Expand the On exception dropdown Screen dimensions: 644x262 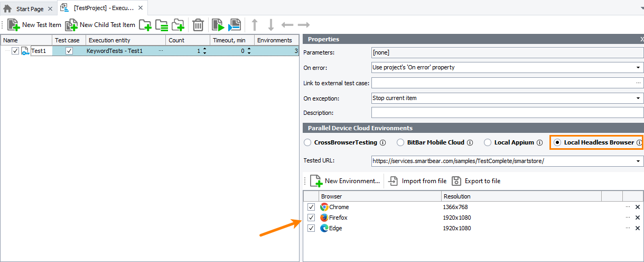[x=638, y=98]
